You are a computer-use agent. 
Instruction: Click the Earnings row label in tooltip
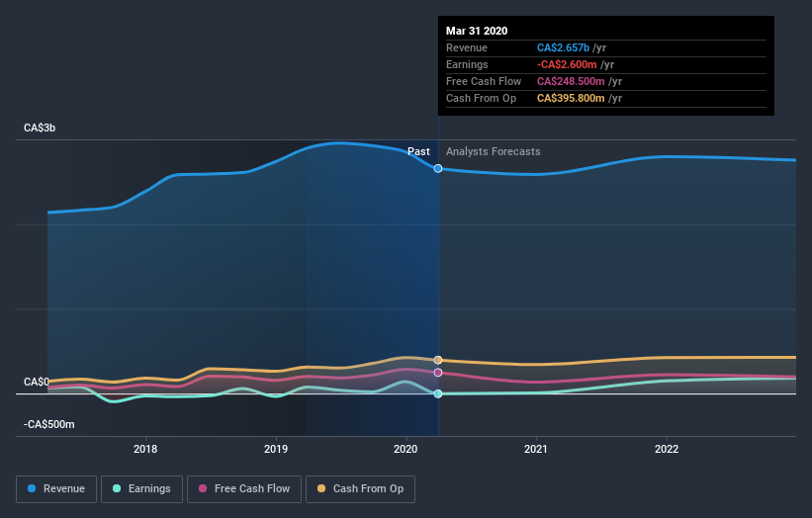467,64
